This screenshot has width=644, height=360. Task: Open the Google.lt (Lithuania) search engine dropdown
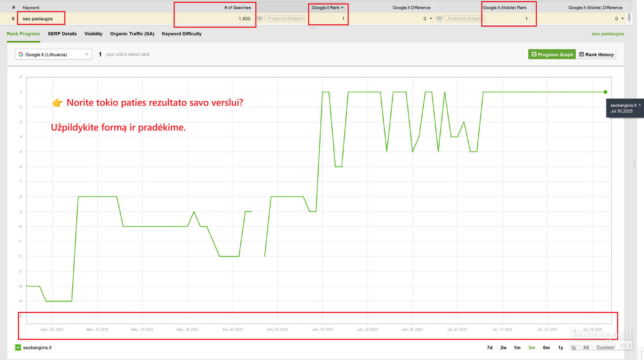coord(53,54)
